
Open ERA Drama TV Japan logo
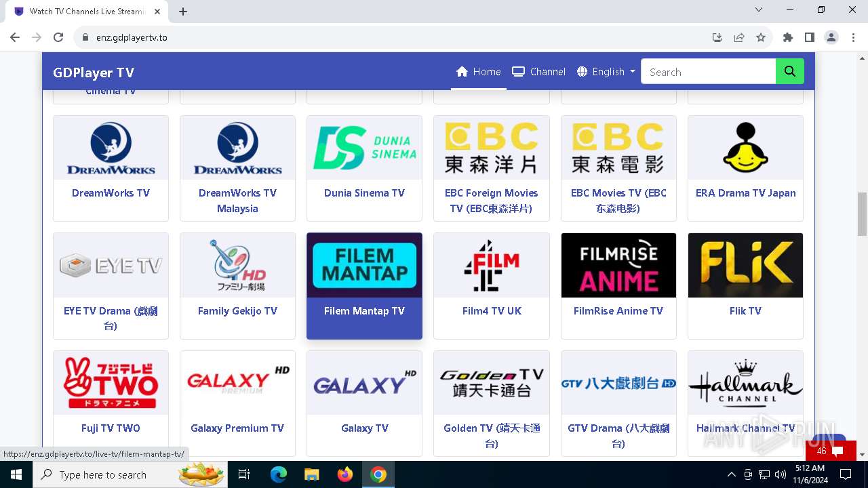tap(745, 148)
